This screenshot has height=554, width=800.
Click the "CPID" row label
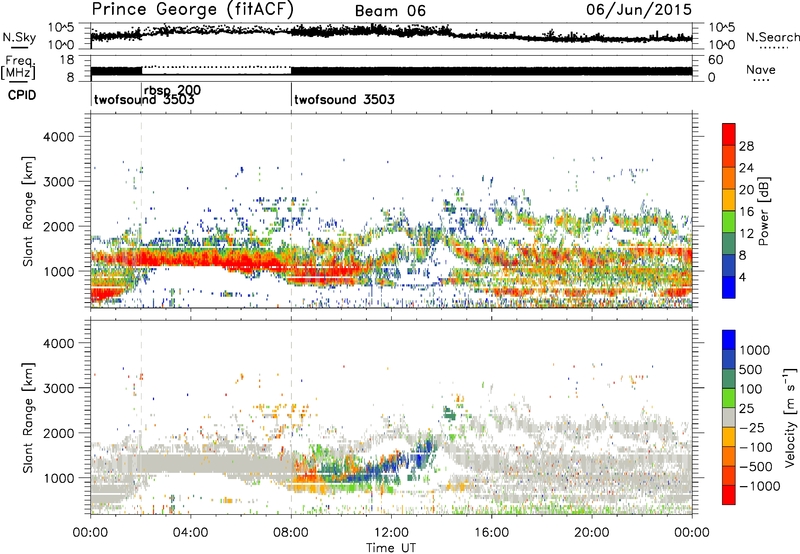[22, 95]
